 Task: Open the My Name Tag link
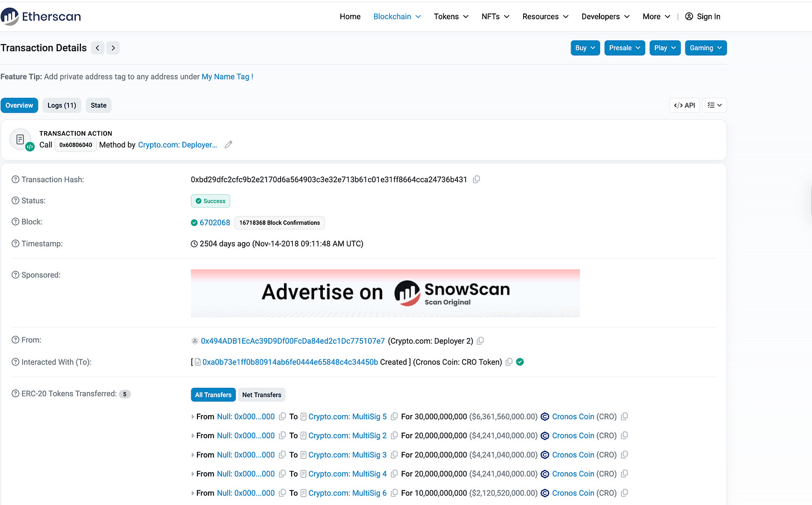point(228,77)
